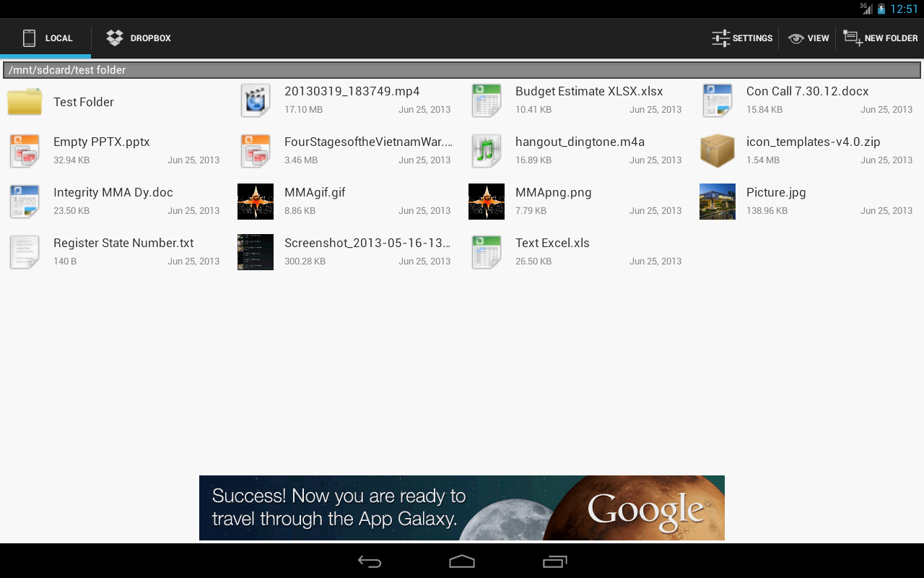Click the Google App Galaxy ad banner
Screen dimensions: 924x578
click(x=462, y=508)
